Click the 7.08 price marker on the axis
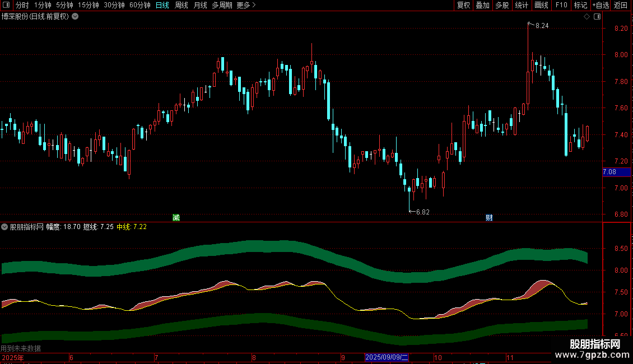The image size is (633, 364). click(616, 172)
